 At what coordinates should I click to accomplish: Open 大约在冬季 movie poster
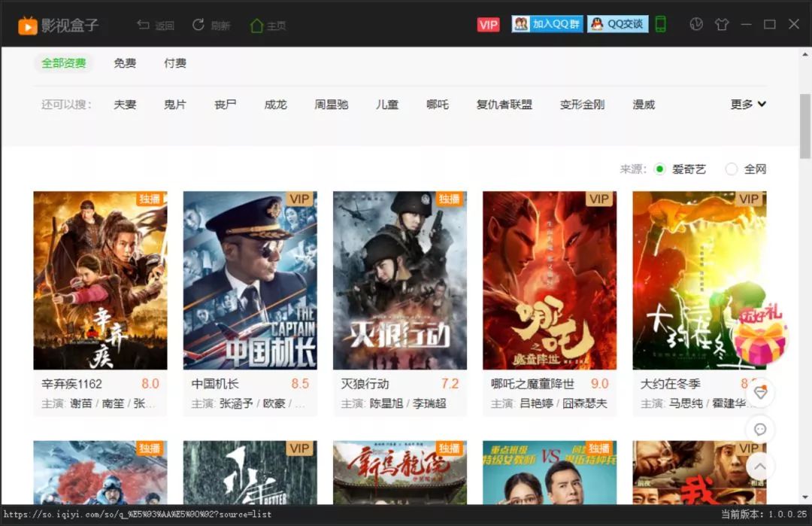coord(700,281)
